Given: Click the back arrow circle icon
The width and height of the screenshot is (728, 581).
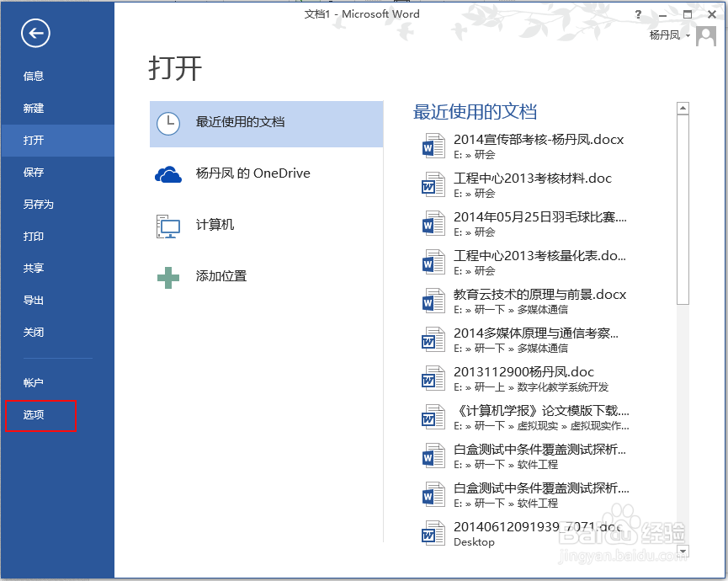Looking at the screenshot, I should point(35,34).
